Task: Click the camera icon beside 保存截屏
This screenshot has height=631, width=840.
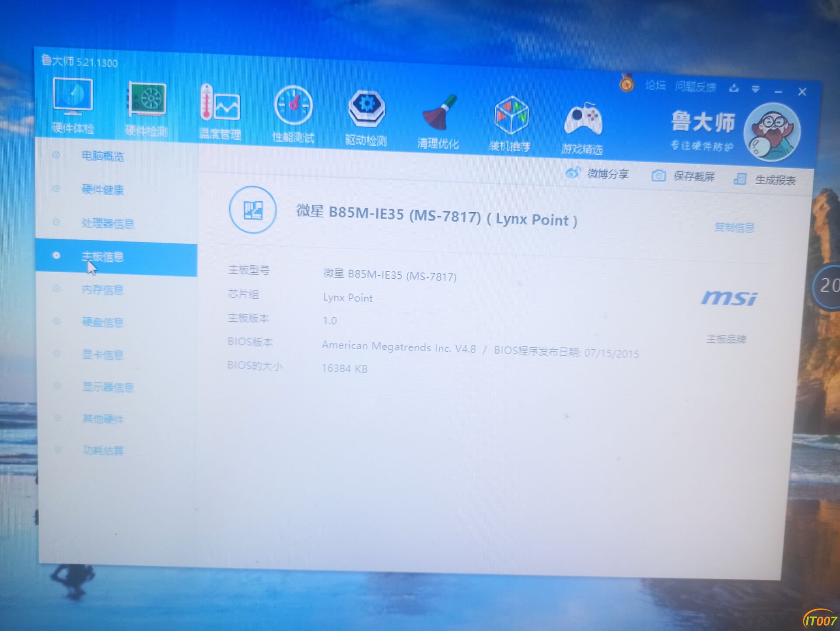Action: click(658, 175)
